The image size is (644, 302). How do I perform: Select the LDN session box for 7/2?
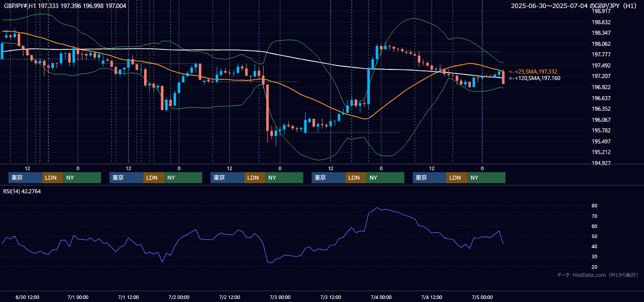(254, 178)
